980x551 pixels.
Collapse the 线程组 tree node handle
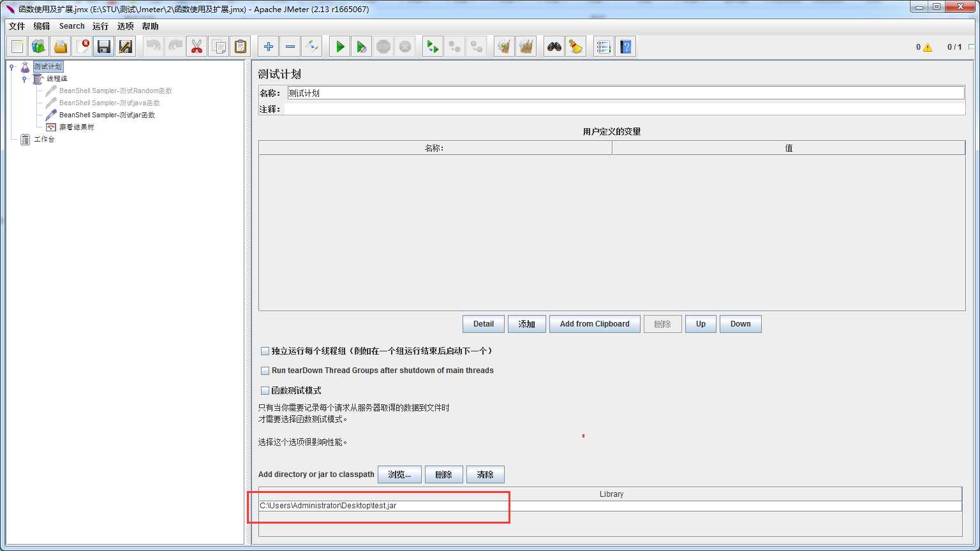[x=24, y=79]
